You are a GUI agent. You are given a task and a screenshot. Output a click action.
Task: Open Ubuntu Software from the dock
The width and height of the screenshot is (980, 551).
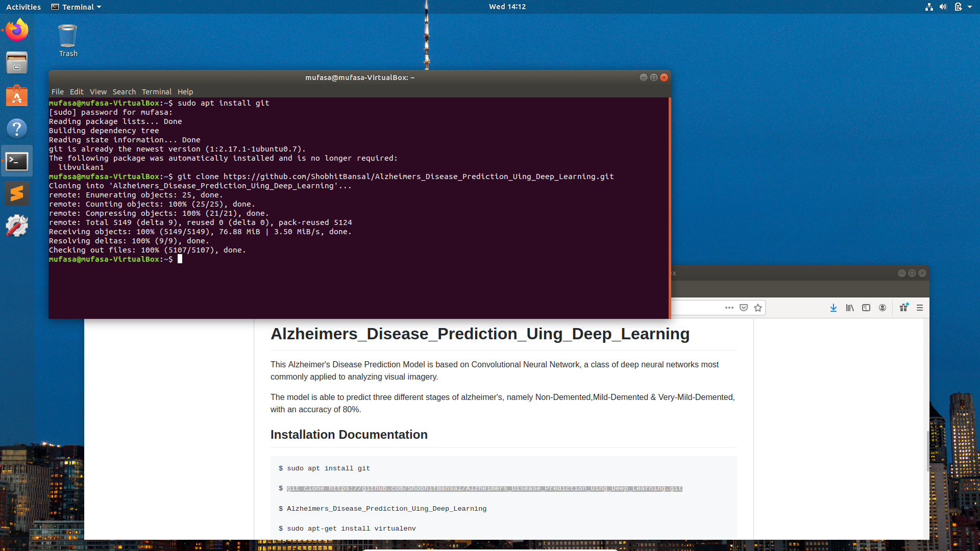(x=17, y=96)
